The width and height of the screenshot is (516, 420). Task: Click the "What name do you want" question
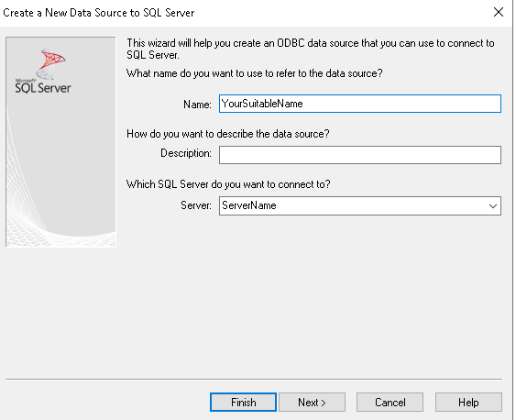pyautogui.click(x=255, y=73)
